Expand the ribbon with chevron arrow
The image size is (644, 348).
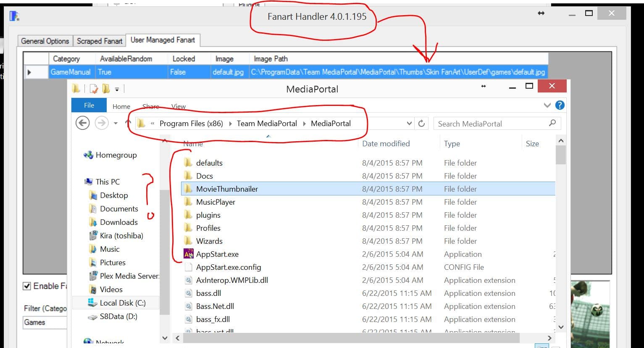pyautogui.click(x=547, y=105)
